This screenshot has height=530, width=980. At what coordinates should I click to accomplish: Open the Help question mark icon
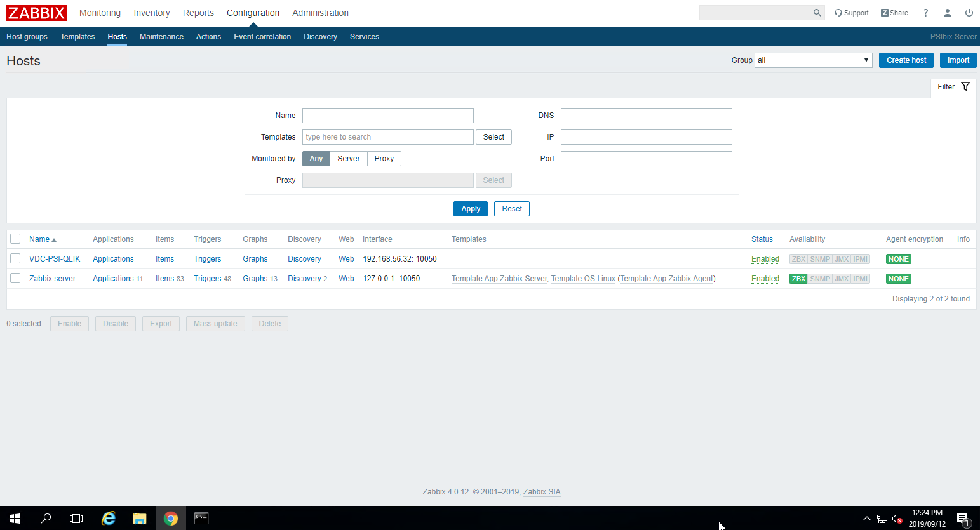(926, 13)
